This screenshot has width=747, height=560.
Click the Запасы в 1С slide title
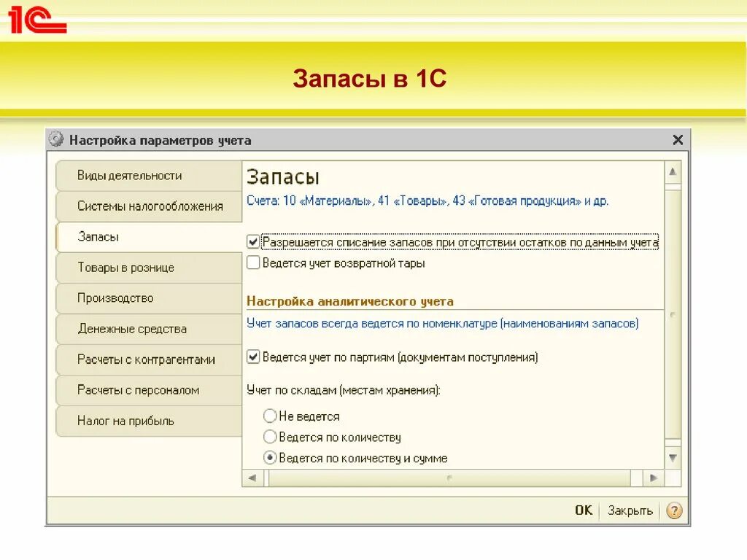pos(370,78)
